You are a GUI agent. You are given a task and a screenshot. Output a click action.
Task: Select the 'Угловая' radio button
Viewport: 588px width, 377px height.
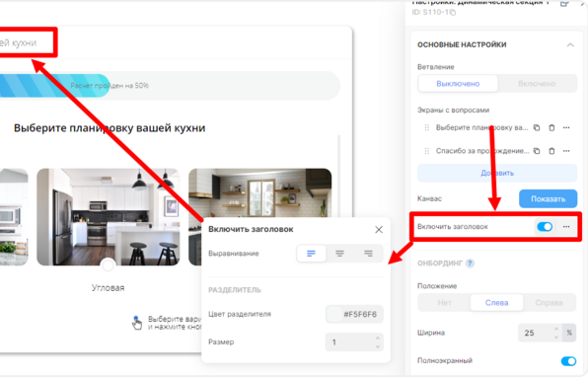(108, 265)
